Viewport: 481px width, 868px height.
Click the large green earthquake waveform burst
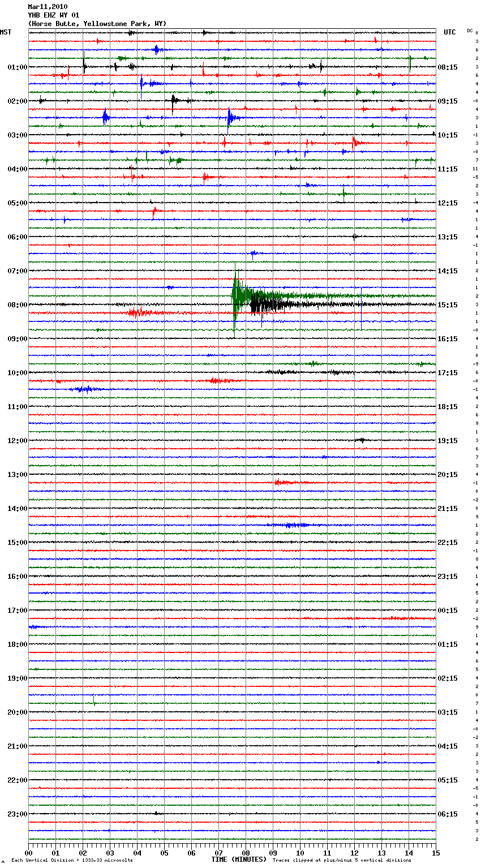(240, 296)
